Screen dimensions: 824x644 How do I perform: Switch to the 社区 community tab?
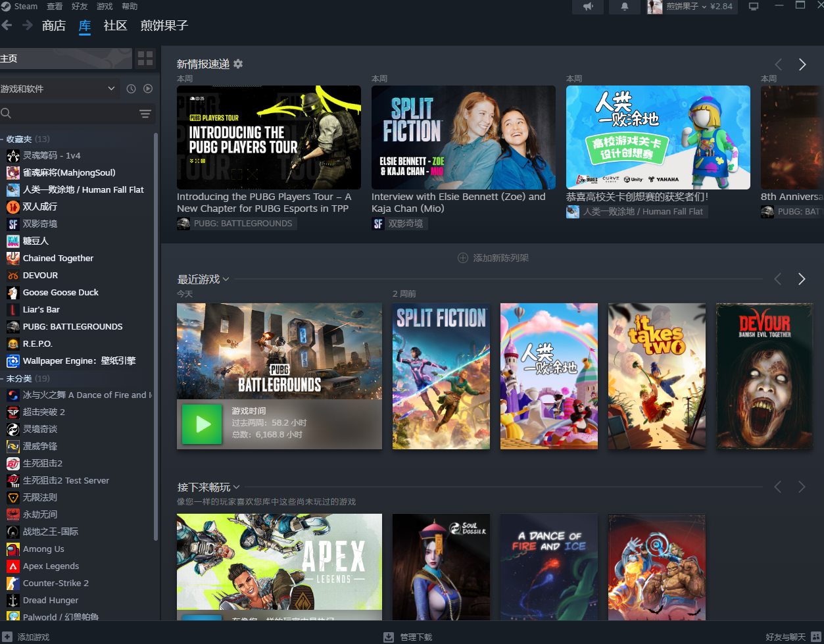[115, 26]
